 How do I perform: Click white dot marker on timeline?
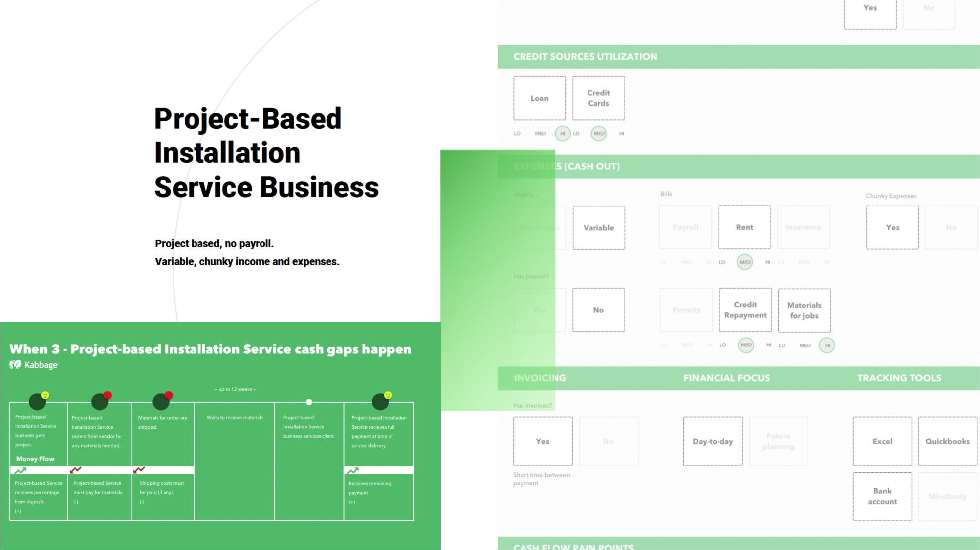[x=309, y=402]
